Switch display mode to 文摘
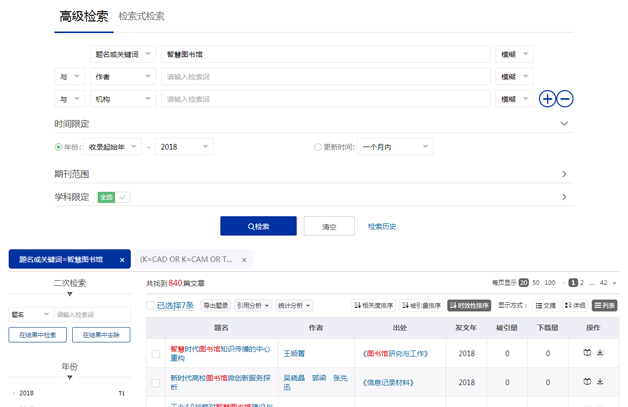 545,305
